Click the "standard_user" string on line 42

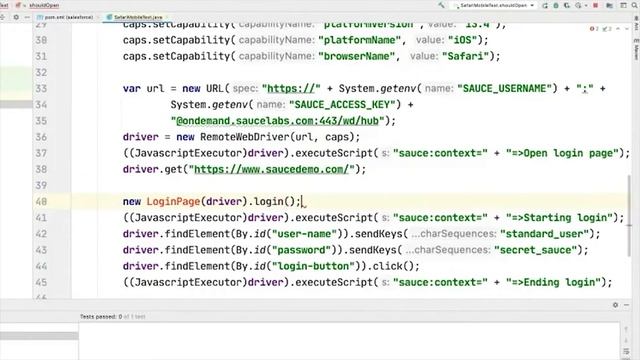(x=544, y=234)
